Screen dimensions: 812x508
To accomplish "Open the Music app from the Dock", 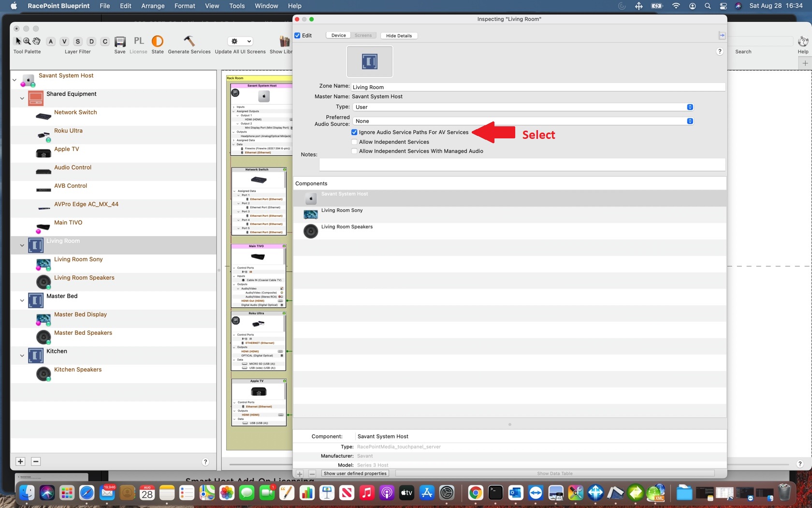I will pyautogui.click(x=367, y=493).
